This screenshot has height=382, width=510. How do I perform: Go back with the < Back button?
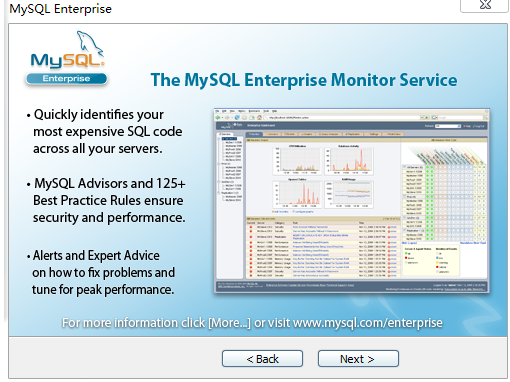click(x=262, y=359)
